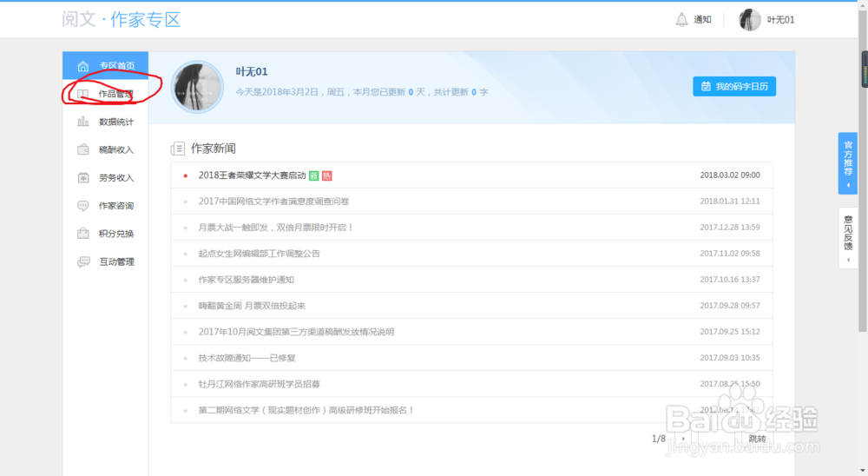Click the date 2017.09.28 09:57
The width and height of the screenshot is (868, 476).
click(x=730, y=306)
